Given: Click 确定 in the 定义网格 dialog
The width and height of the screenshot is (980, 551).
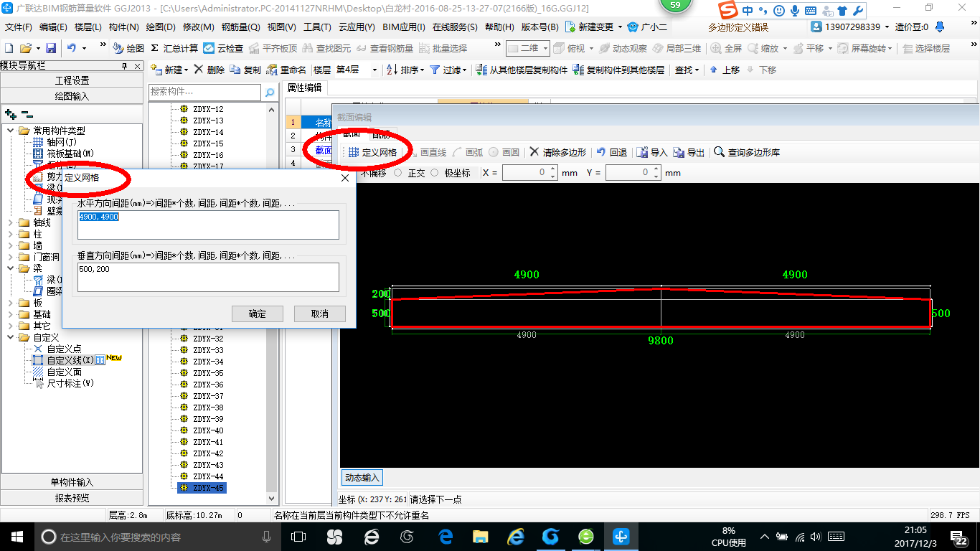Looking at the screenshot, I should pos(257,314).
